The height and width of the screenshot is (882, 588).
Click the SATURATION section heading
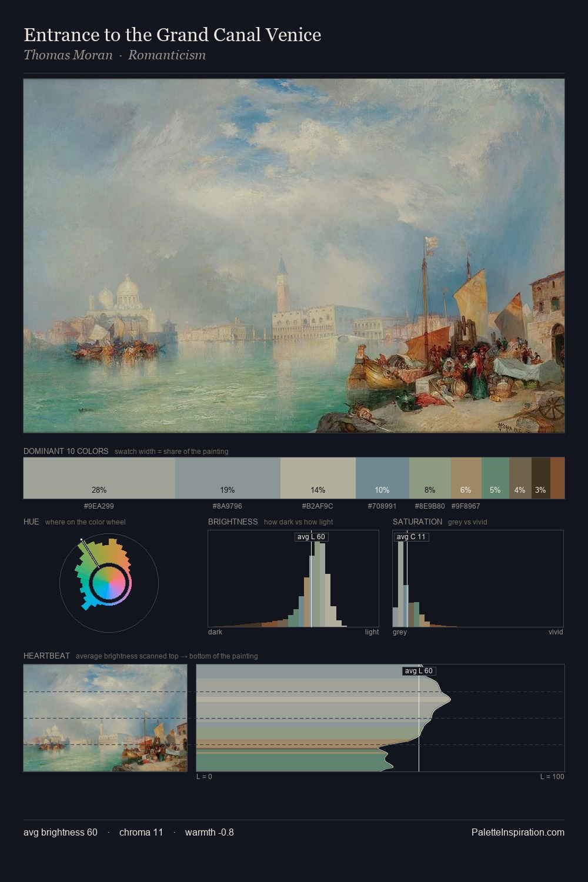(x=417, y=522)
